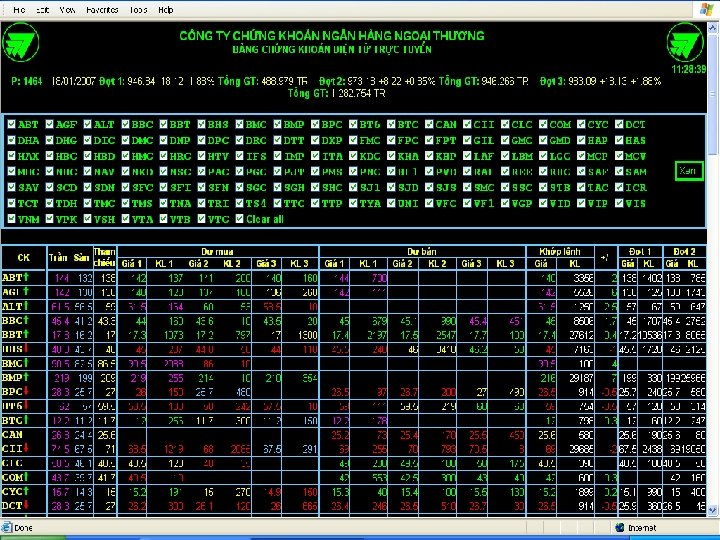This screenshot has width=720, height=540.
Task: Click the BBT stock row label
Action: (x=12, y=334)
